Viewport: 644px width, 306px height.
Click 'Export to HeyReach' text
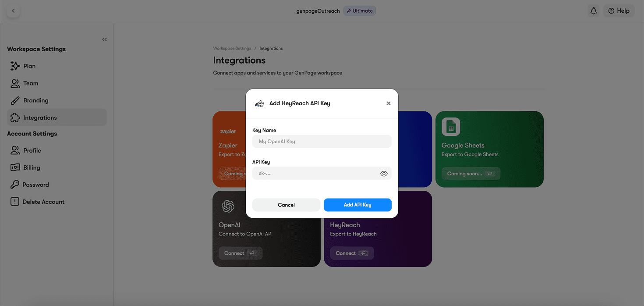pos(353,234)
